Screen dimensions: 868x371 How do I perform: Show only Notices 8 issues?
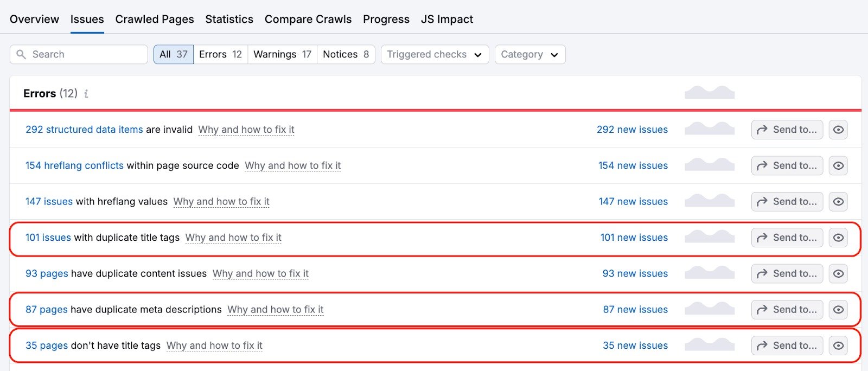point(346,54)
